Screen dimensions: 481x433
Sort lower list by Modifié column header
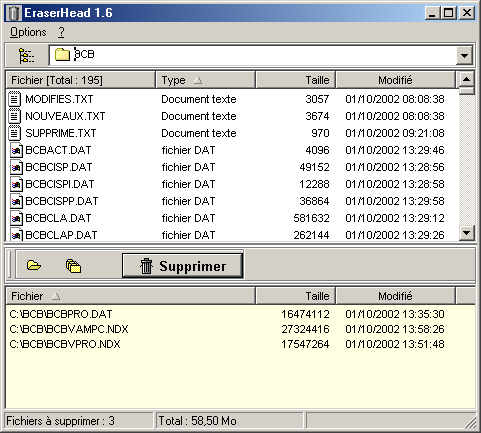coord(395,296)
